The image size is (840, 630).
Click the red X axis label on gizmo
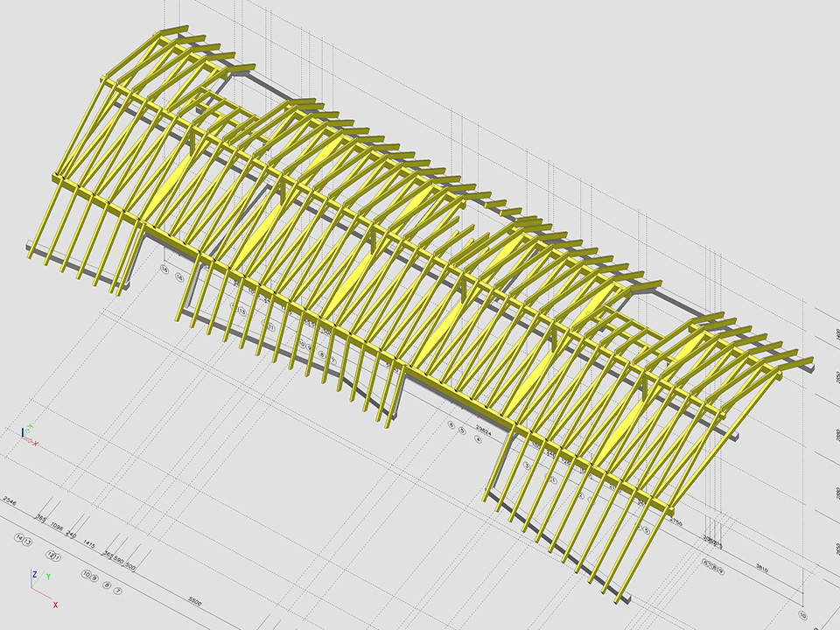click(56, 605)
